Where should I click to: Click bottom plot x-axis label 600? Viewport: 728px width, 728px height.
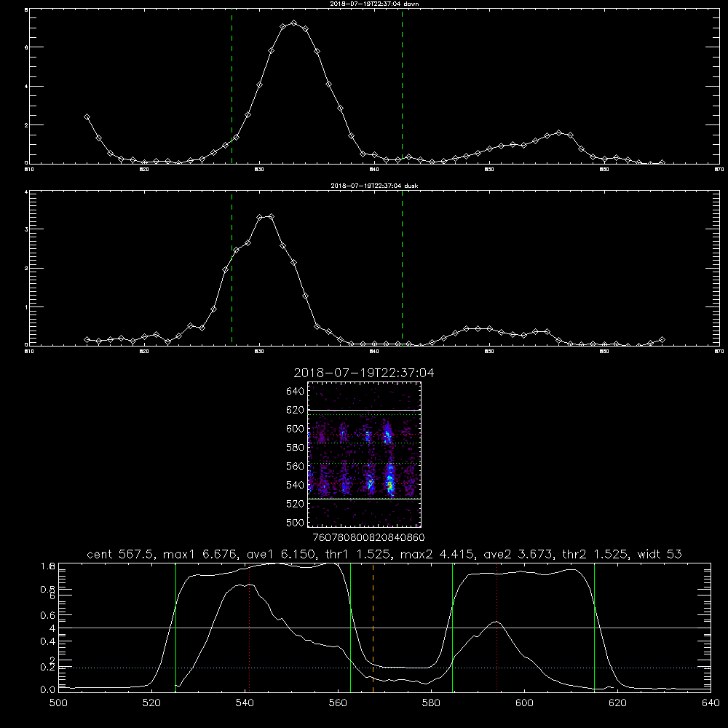click(525, 703)
